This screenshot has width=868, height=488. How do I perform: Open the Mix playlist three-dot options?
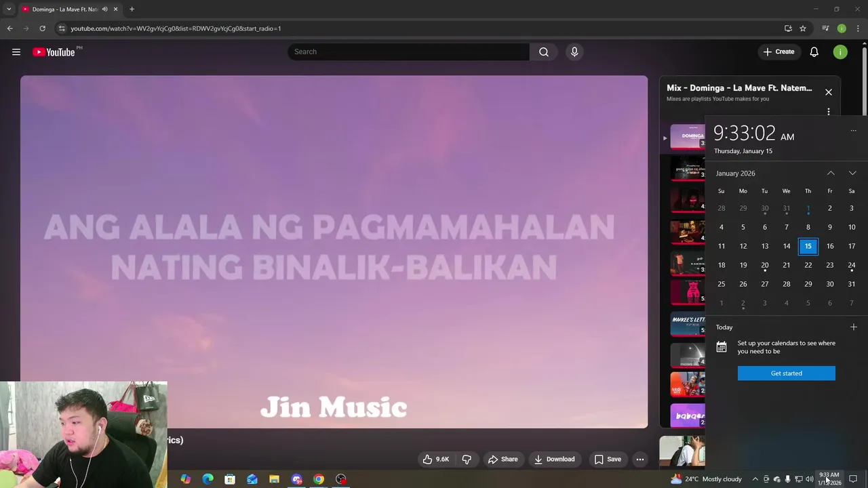pyautogui.click(x=828, y=112)
